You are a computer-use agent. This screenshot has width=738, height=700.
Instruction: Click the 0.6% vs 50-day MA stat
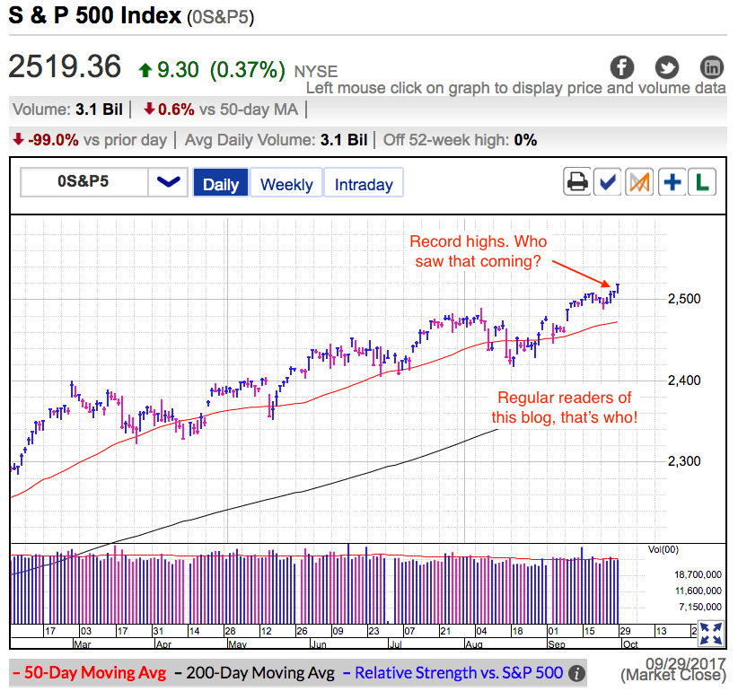tap(221, 109)
